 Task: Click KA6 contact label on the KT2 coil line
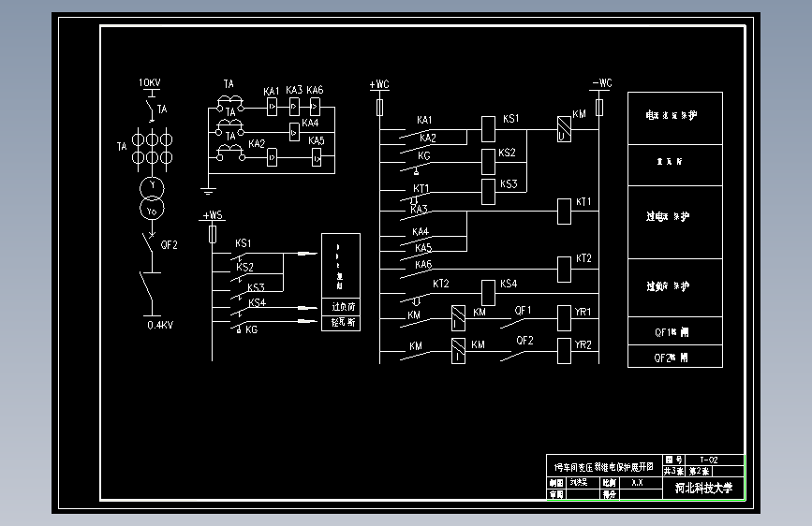423,264
